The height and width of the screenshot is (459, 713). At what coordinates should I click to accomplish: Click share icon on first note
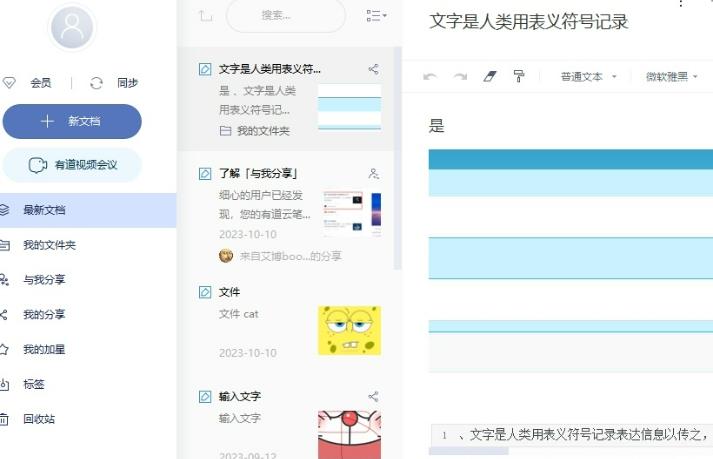click(x=373, y=69)
